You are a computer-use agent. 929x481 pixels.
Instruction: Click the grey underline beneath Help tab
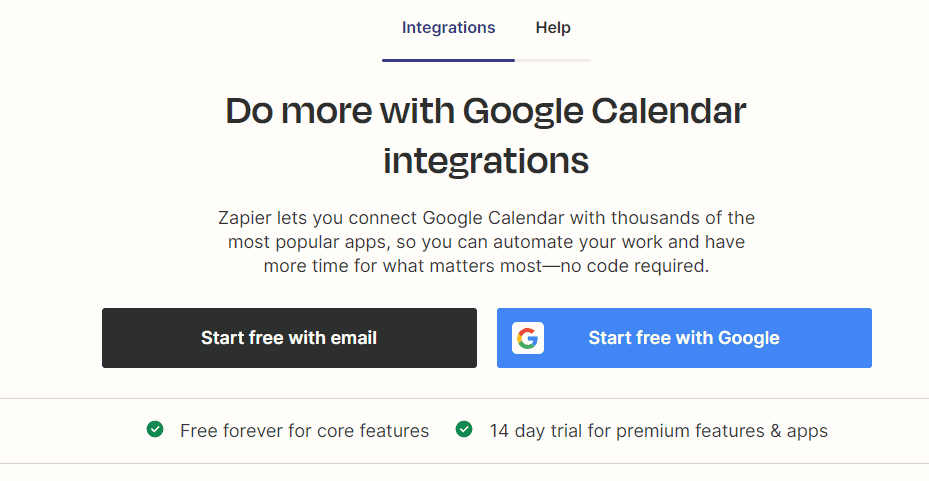click(x=553, y=60)
